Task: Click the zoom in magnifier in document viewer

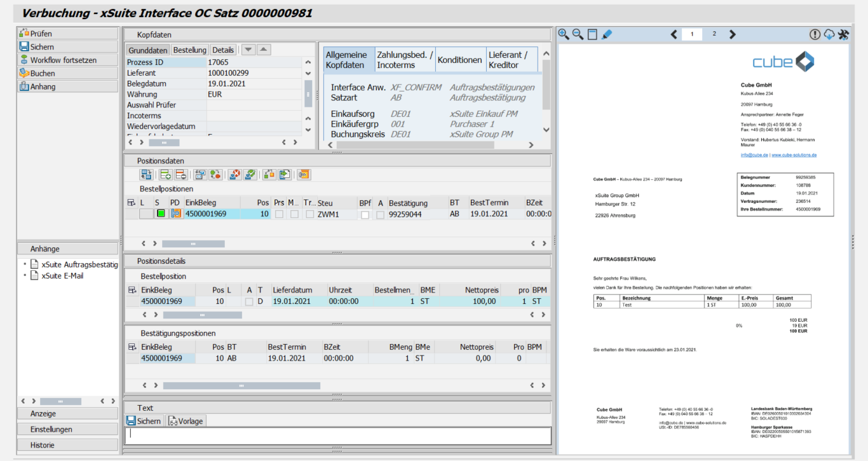Action: [x=563, y=34]
